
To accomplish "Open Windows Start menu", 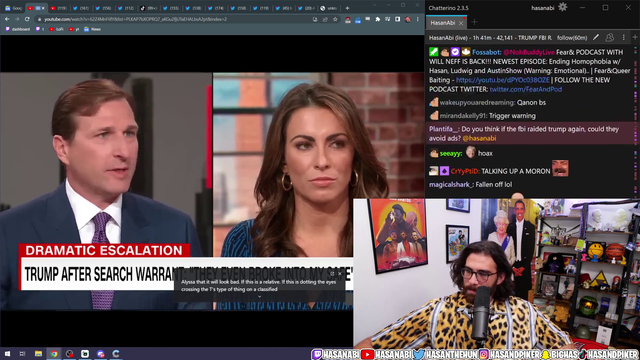I will [x=7, y=354].
